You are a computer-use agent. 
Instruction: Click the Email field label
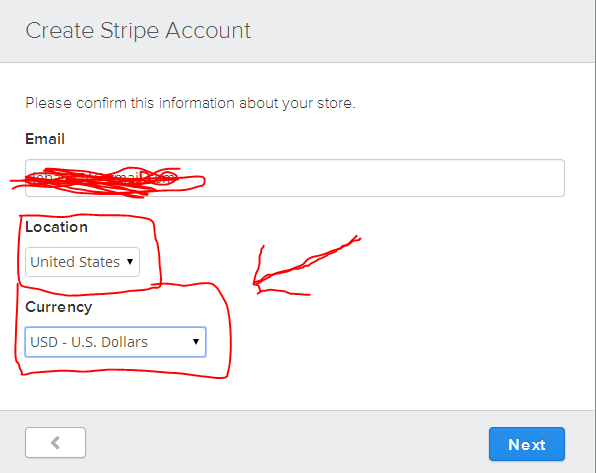point(45,139)
